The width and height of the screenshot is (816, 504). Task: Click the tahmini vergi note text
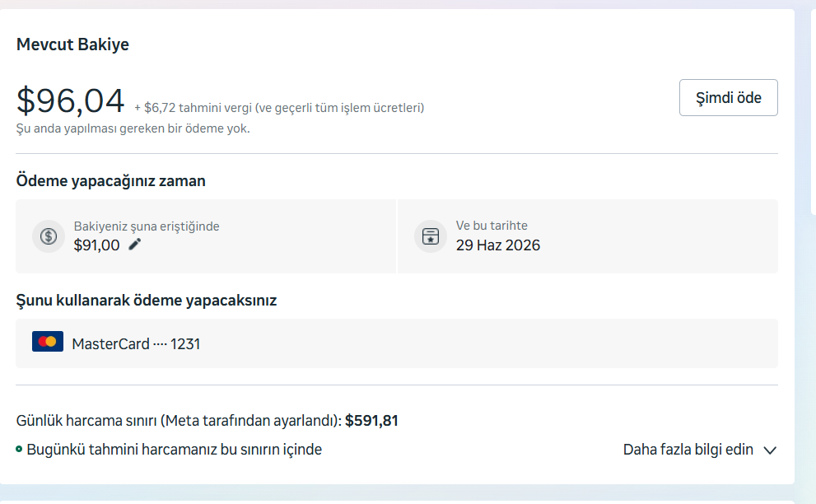(279, 108)
